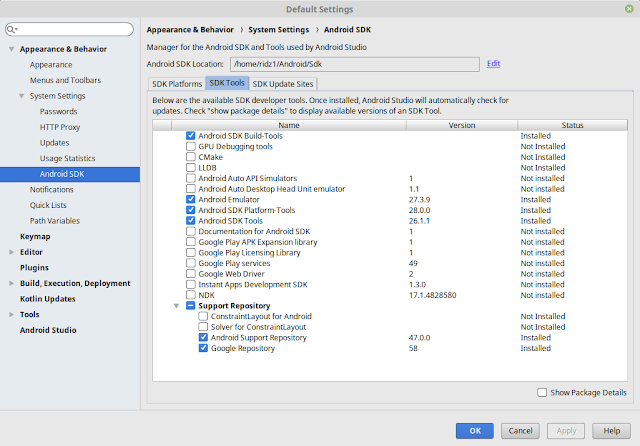Check Google Play services
The height and width of the screenshot is (446, 640).
pos(191,263)
